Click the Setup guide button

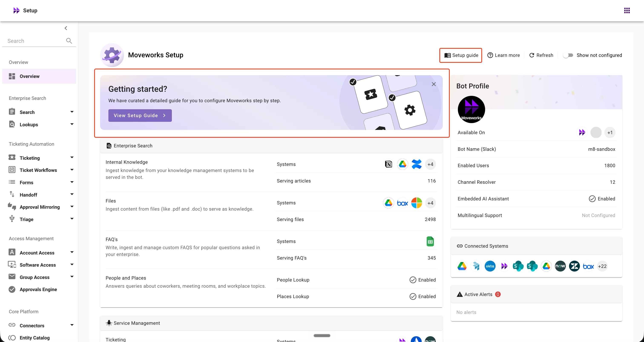[x=461, y=55]
